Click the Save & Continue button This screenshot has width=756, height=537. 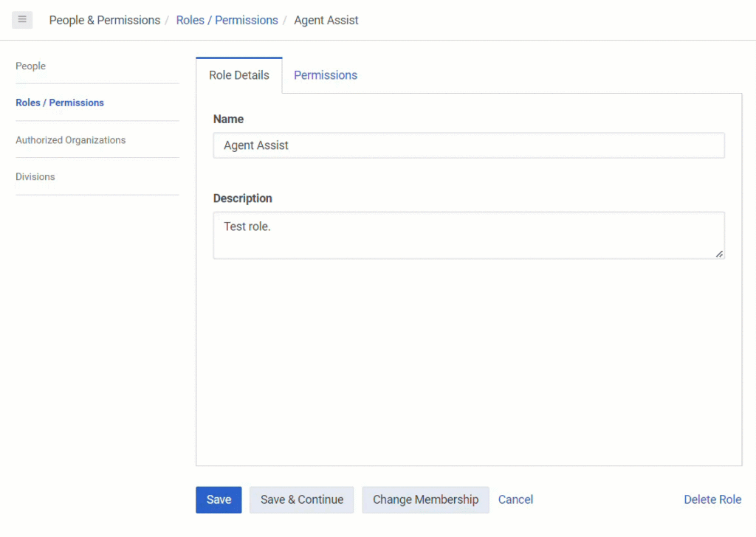point(301,499)
